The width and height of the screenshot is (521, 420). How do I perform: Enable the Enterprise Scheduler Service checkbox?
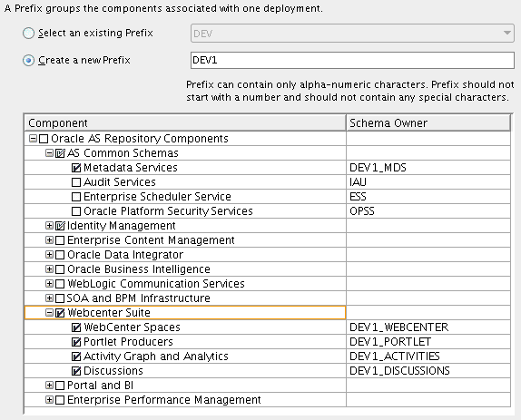[76, 197]
